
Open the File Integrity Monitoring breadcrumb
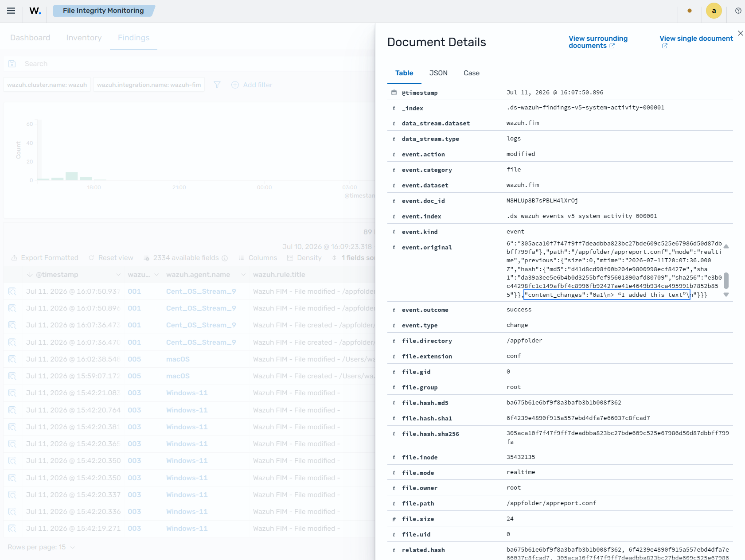point(103,11)
